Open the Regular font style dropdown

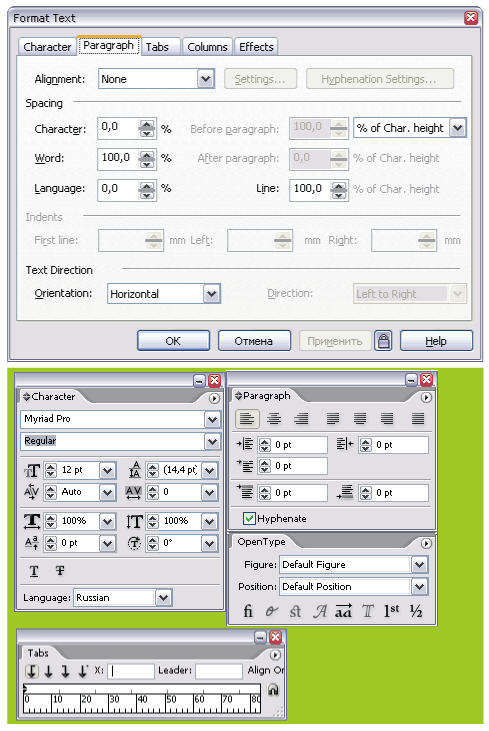click(x=212, y=441)
